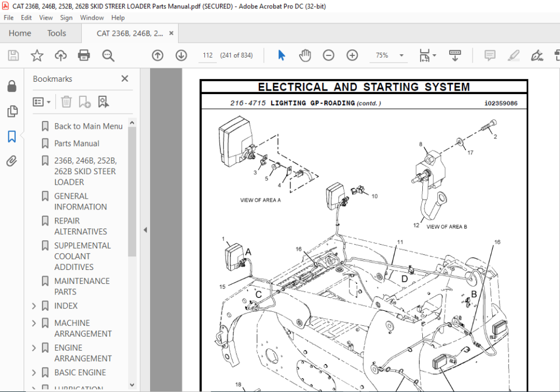Switch to the Tools tab
This screenshot has height=392, width=560.
click(x=57, y=33)
